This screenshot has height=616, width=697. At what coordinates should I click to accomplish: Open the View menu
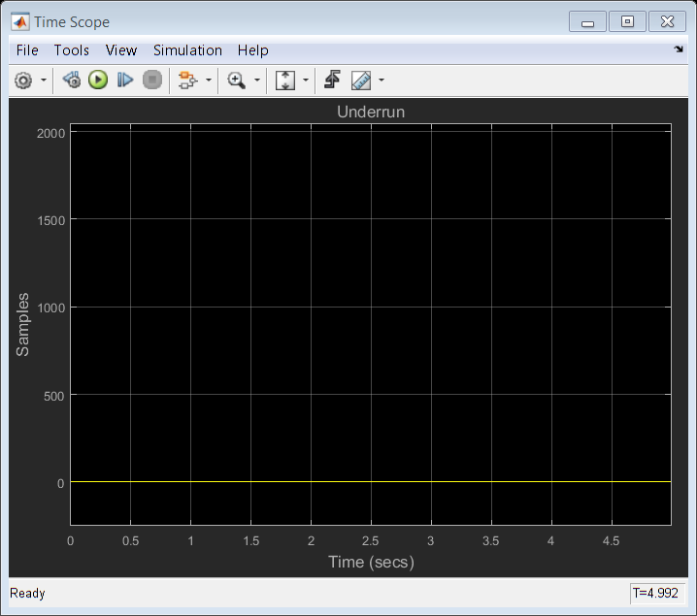[121, 50]
